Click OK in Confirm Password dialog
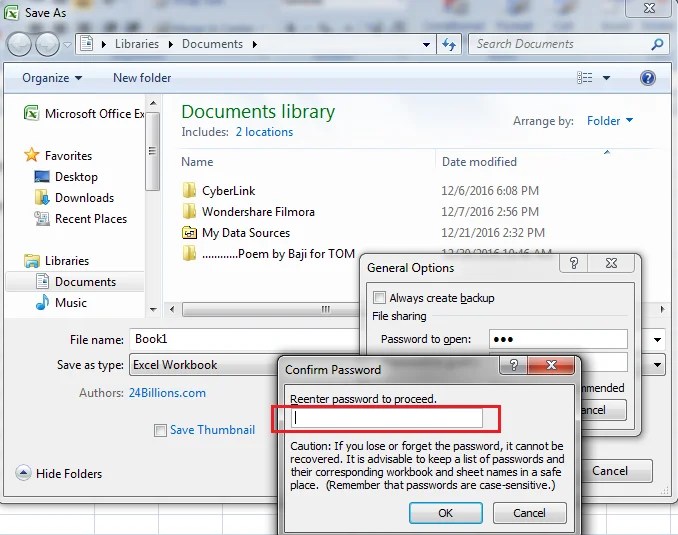678x535 pixels. [x=445, y=513]
